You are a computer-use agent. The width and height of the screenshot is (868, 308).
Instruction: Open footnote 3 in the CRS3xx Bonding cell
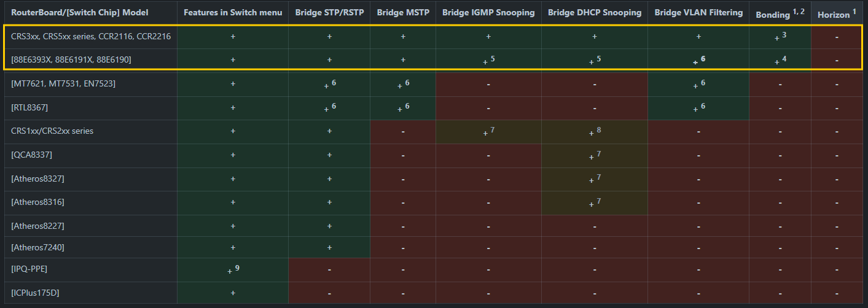[x=784, y=35]
